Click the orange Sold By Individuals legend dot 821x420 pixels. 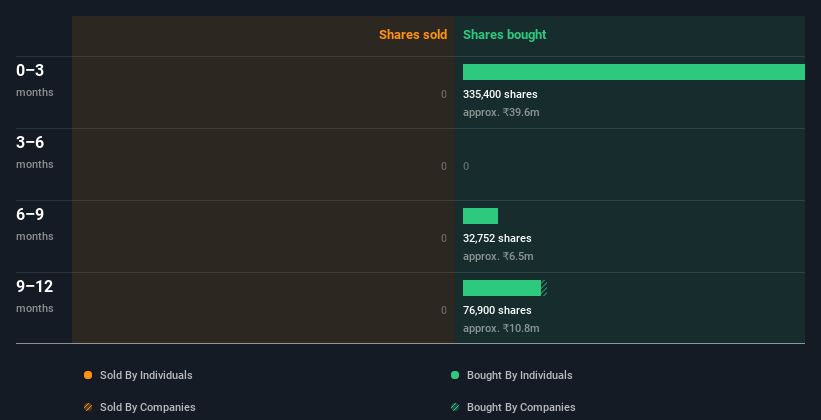pyautogui.click(x=88, y=375)
